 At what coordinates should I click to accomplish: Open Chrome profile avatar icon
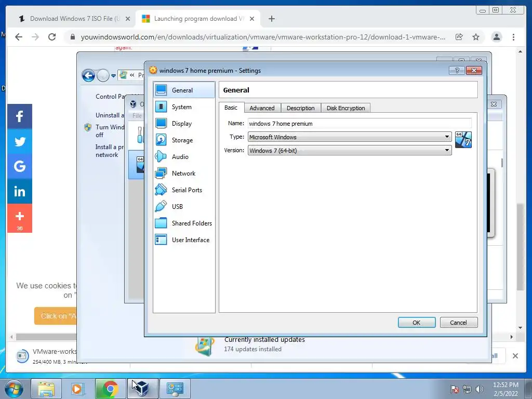[x=496, y=37]
